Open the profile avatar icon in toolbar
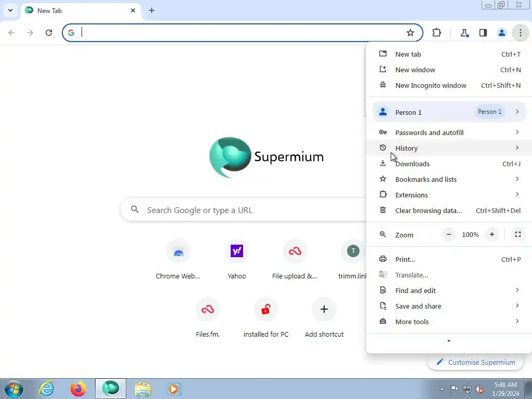The width and height of the screenshot is (532, 399). pos(501,33)
